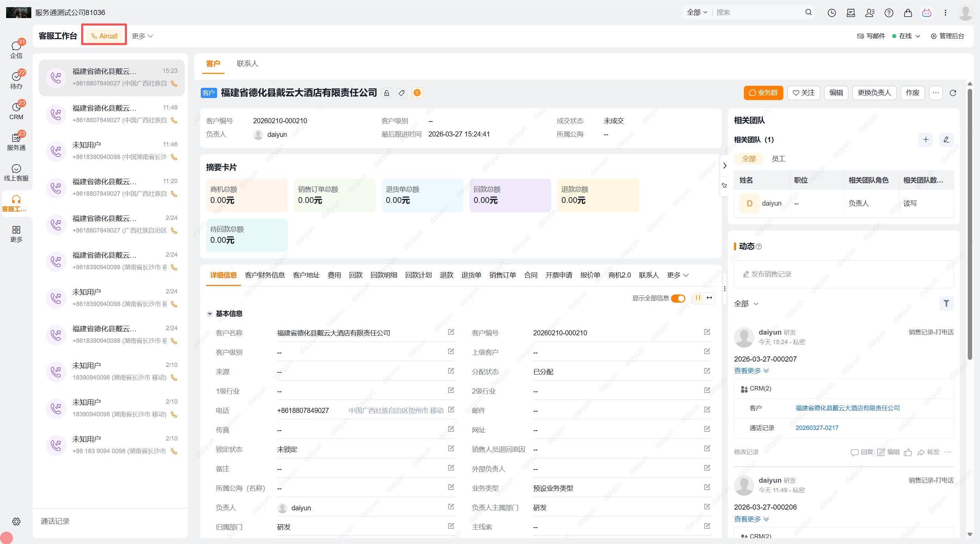Image resolution: width=980 pixels, height=544 pixels.
Task: Switch detail layout to stretched width
Action: [709, 298]
